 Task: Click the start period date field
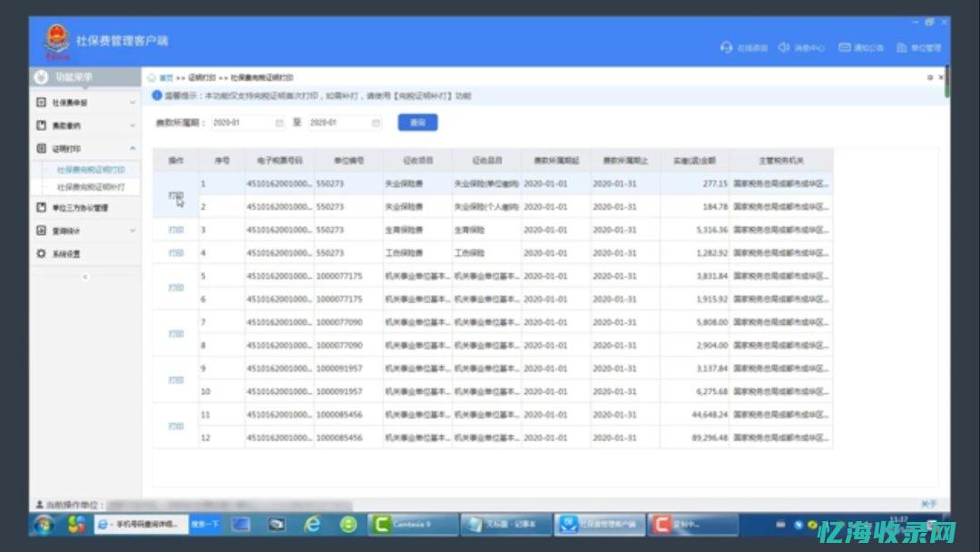[240, 123]
